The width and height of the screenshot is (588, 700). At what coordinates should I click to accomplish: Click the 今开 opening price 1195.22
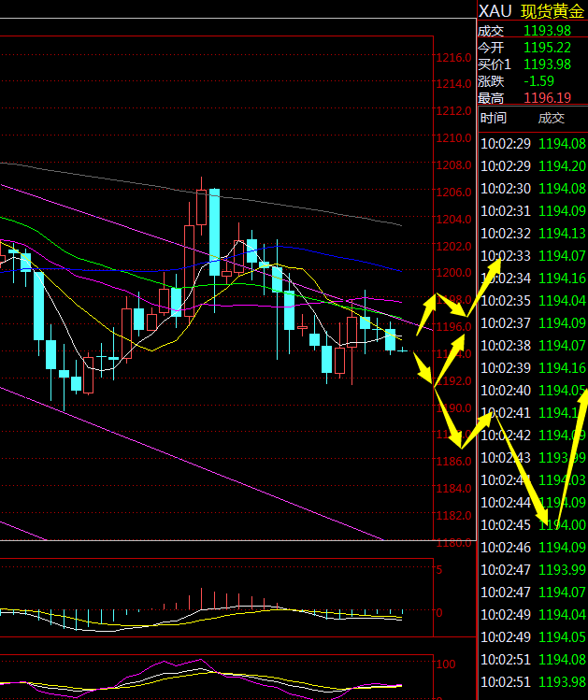[547, 48]
